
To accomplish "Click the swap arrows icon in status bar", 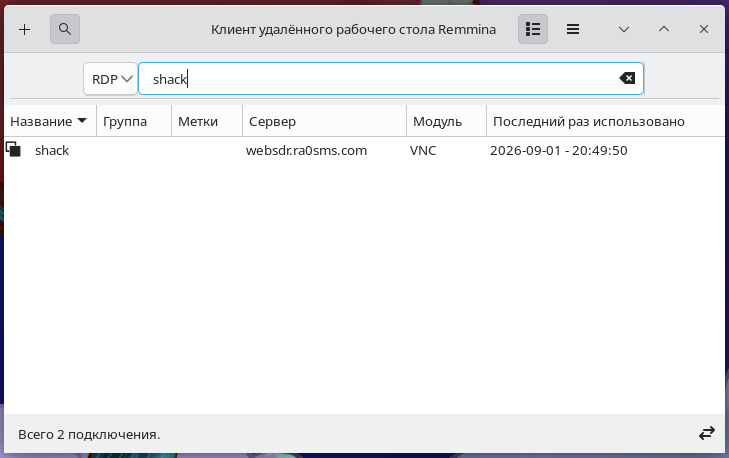I will (707, 433).
